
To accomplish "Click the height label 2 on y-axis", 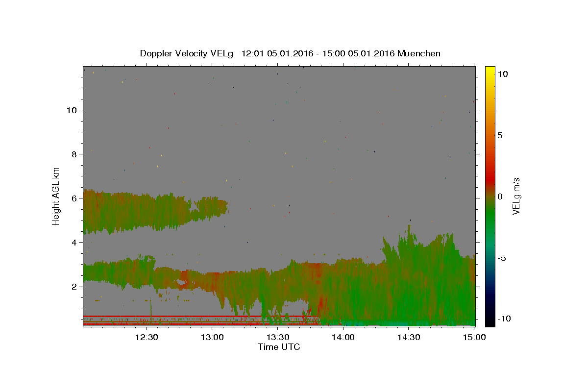I will pos(73,286).
